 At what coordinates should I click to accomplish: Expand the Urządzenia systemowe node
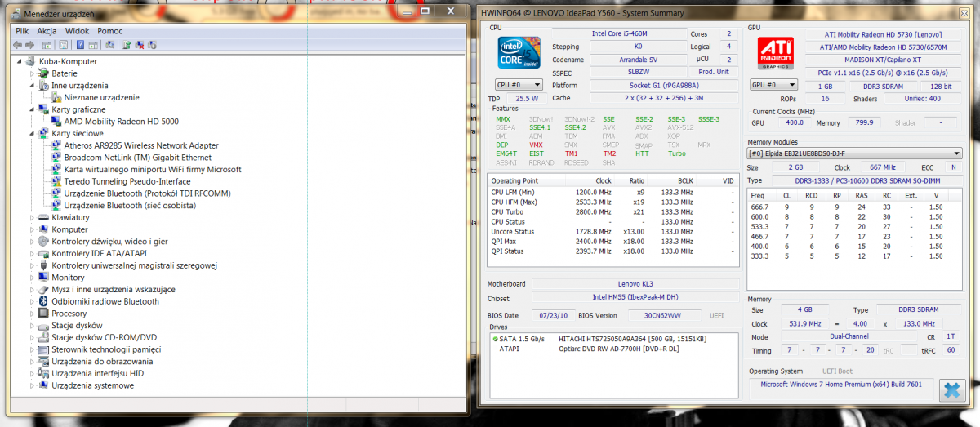pos(33,385)
